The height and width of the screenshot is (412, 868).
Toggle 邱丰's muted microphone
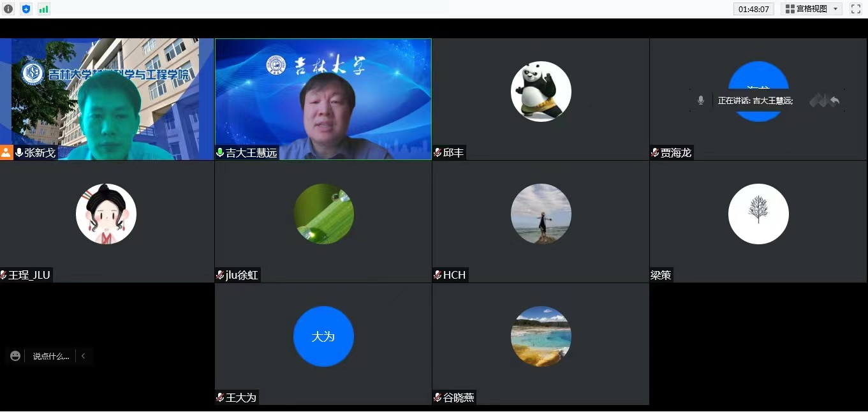438,153
